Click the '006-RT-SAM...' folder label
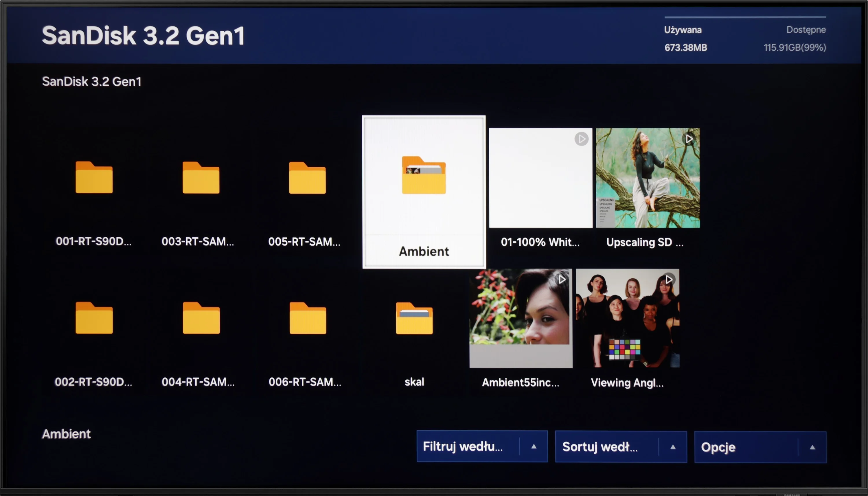Viewport: 868px width, 496px height. point(305,382)
